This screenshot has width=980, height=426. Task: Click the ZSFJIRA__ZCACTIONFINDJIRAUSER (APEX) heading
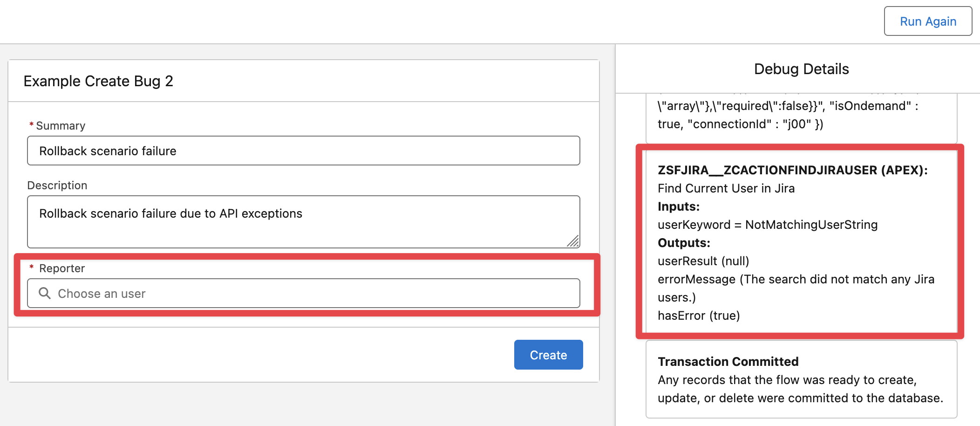click(x=792, y=170)
